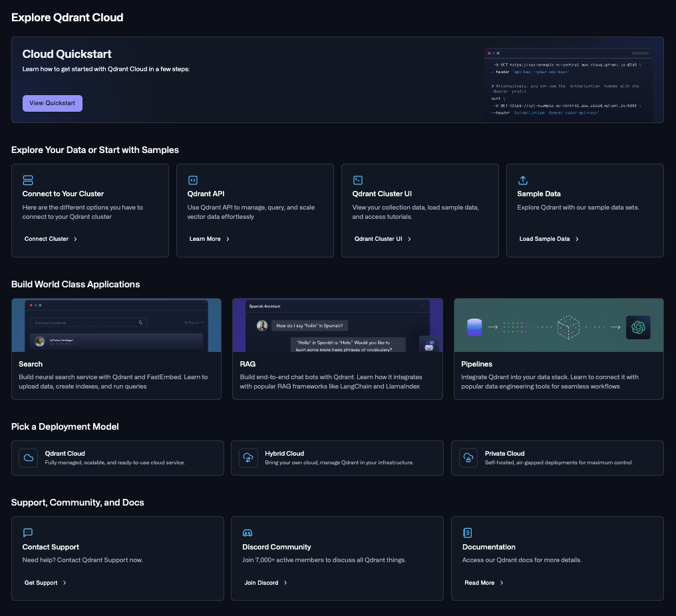Click the RAG chatbot preview thumbnail
Viewport: 676px width, 616px height.
337,325
